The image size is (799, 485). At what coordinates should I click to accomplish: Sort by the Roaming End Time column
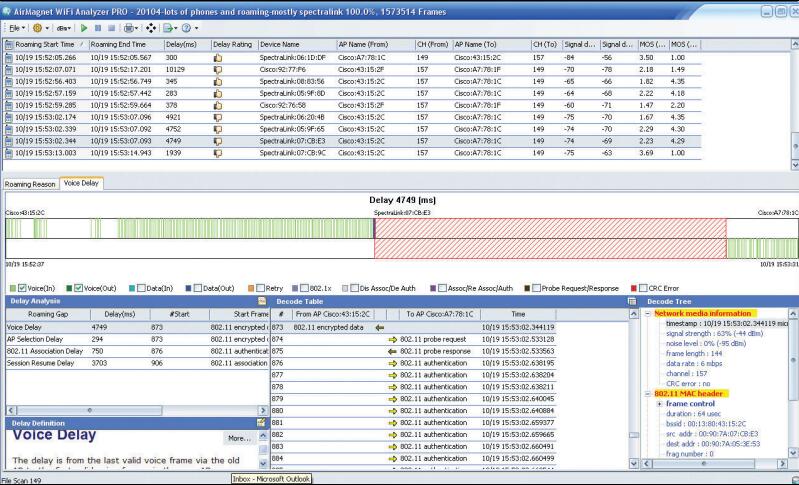[x=126, y=45]
